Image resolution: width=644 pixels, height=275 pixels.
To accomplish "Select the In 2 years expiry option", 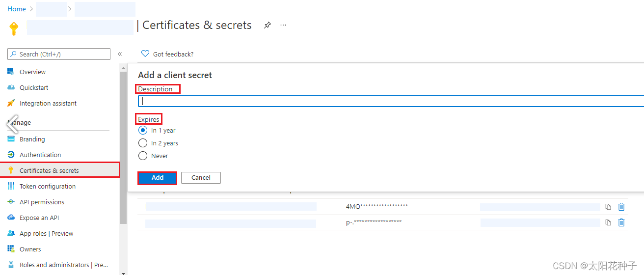I will click(x=143, y=143).
